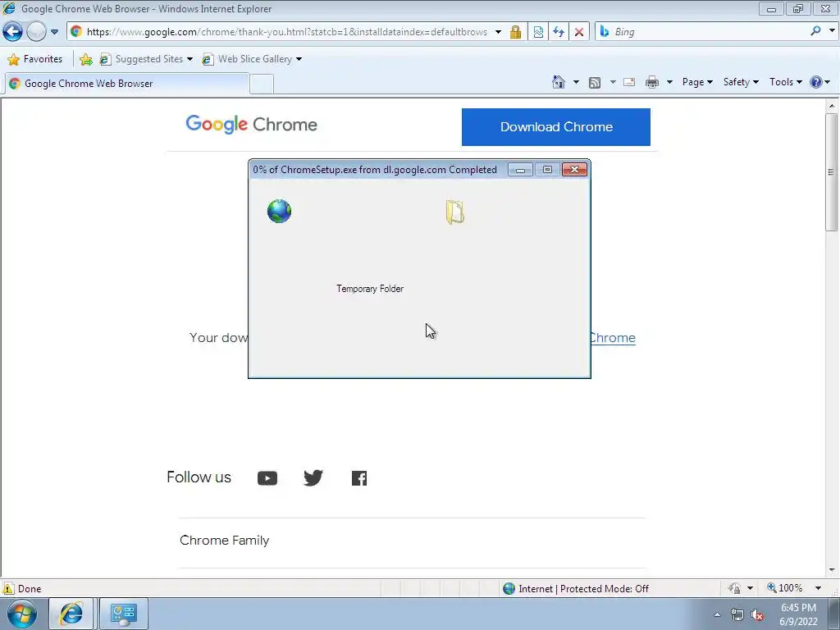Click the Control Panel taskbar icon
This screenshot has height=630, width=840.
(x=124, y=614)
